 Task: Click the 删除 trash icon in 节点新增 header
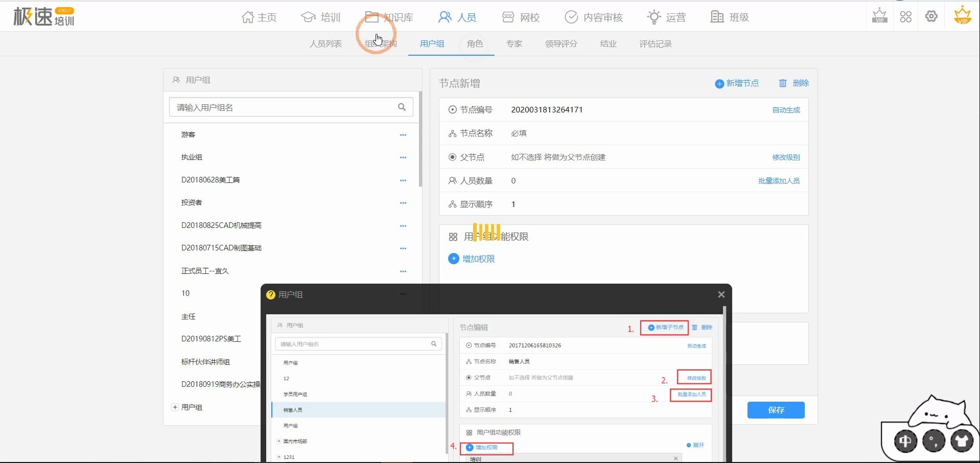[x=783, y=83]
